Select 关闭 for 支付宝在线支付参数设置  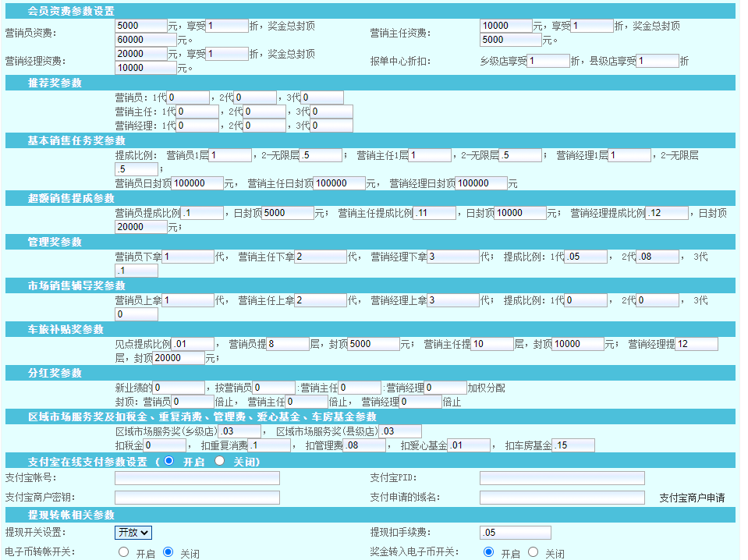(x=219, y=461)
